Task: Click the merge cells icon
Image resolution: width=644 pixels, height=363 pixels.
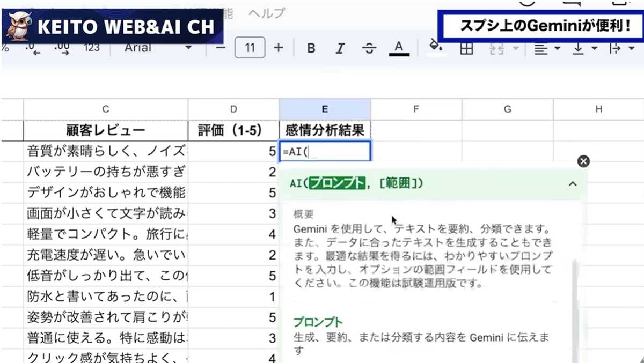Action: click(496, 48)
